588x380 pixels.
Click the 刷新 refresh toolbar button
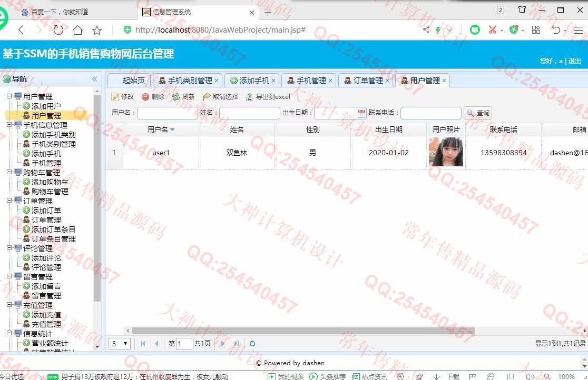click(184, 97)
